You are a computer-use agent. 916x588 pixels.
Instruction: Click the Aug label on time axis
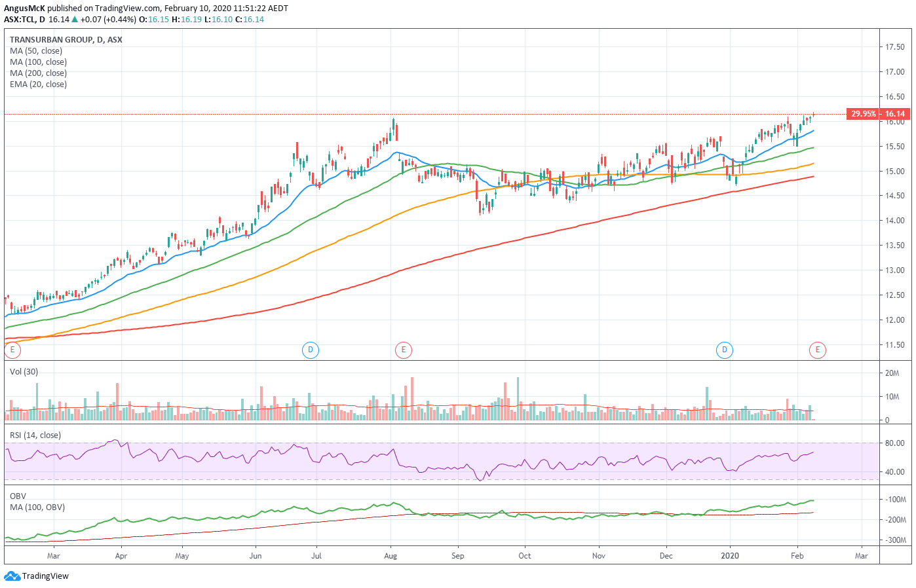tap(391, 556)
